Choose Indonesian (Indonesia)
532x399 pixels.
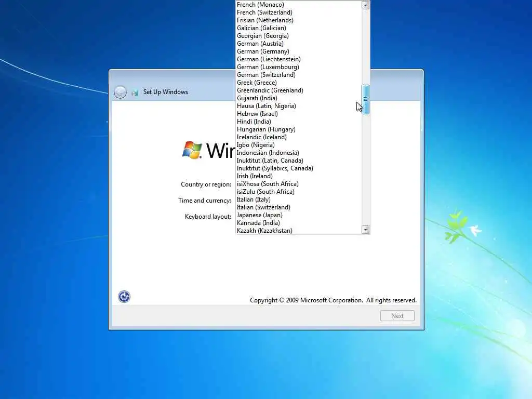click(299, 153)
